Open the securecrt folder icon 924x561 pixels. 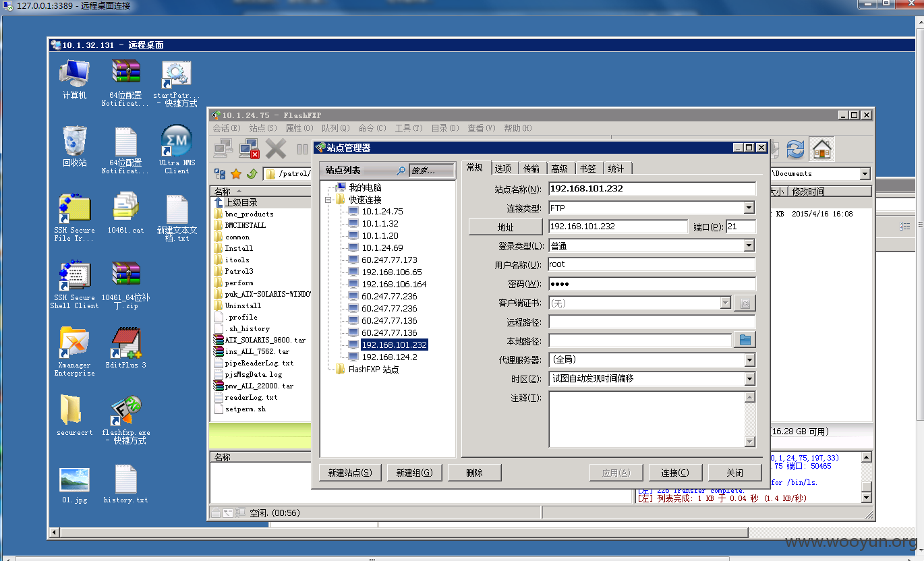coord(74,415)
